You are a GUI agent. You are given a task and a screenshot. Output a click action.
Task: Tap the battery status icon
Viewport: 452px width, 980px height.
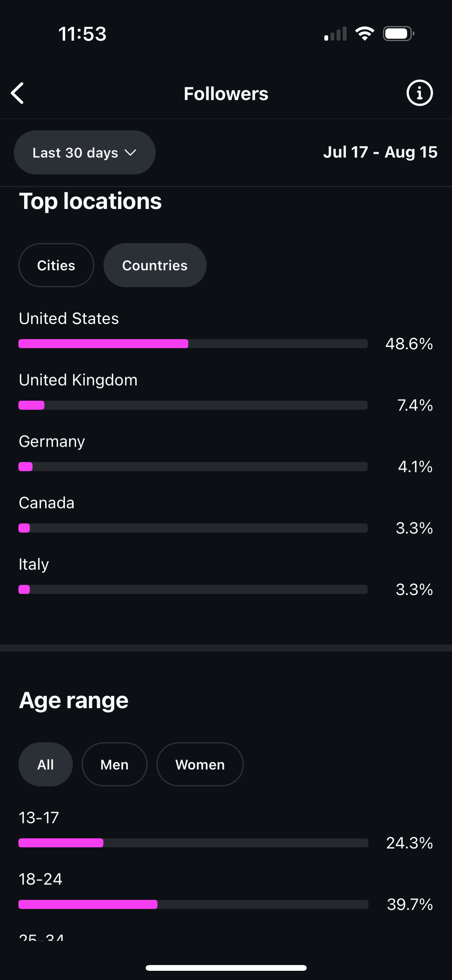coord(398,34)
